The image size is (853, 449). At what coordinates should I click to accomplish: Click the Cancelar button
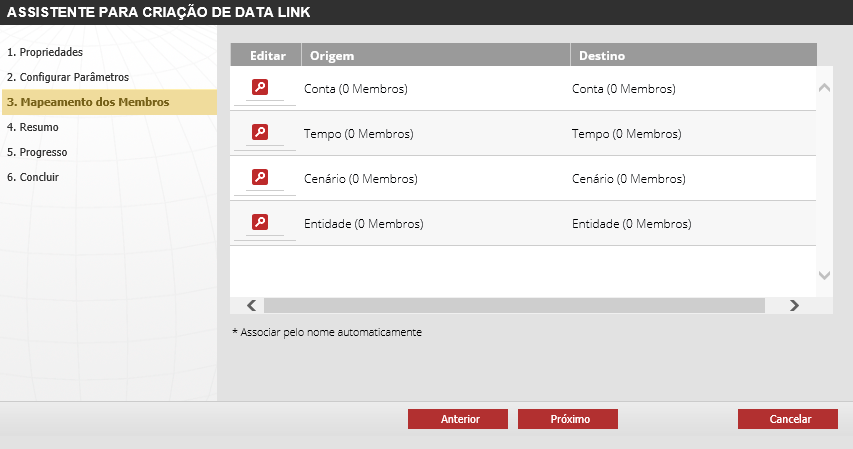click(788, 419)
